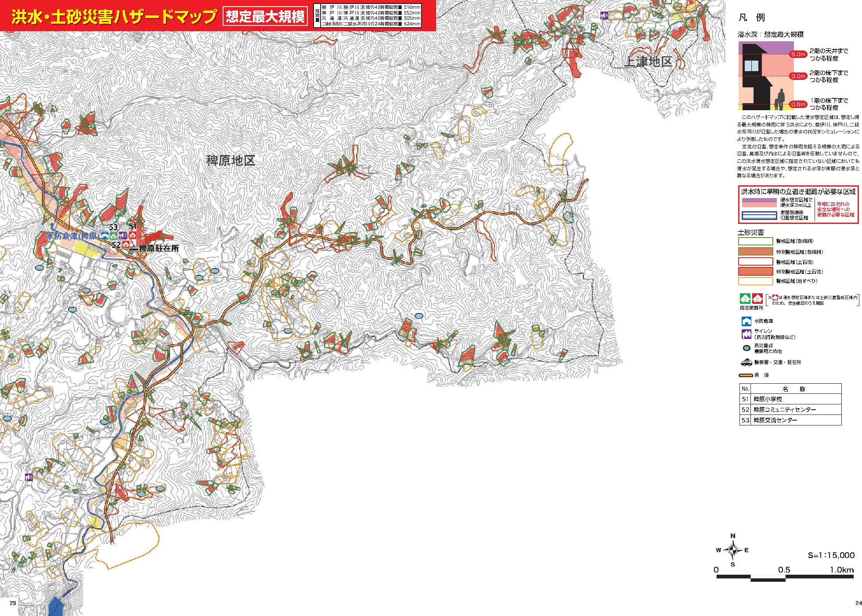862x616 pixels.
Task: Click the 神戸川 rainfall row reading 552mm
Action: [371, 13]
